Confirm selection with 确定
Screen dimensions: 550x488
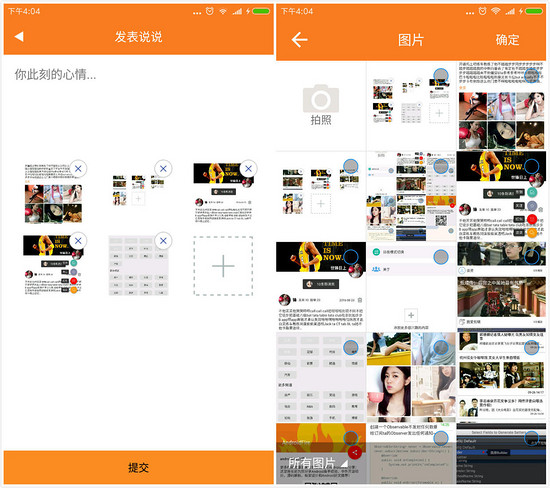[507, 40]
